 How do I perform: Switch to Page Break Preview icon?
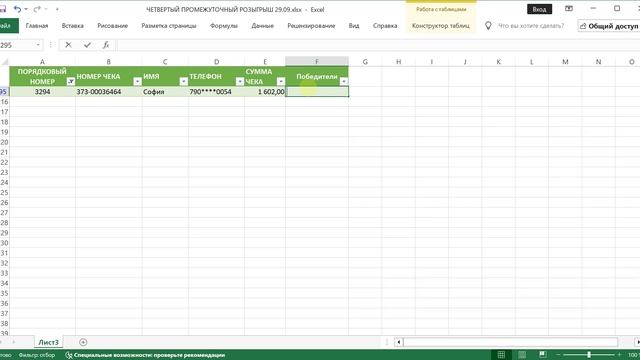pos(542,355)
